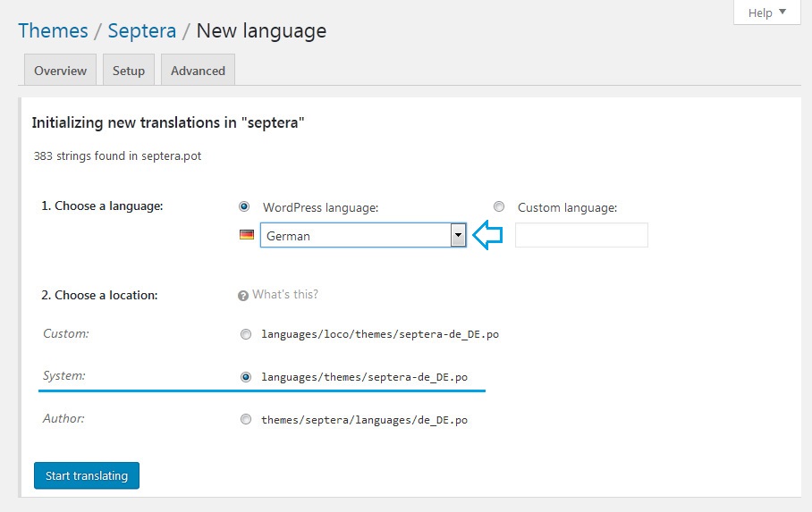The width and height of the screenshot is (812, 512).
Task: Click the '1. Choose a language:' heading
Action: pos(102,206)
